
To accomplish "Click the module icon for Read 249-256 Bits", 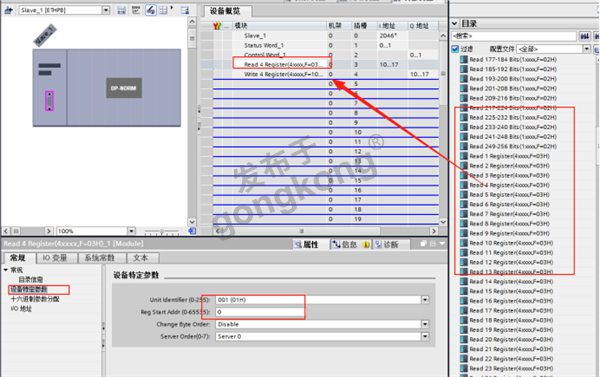I will point(464,146).
